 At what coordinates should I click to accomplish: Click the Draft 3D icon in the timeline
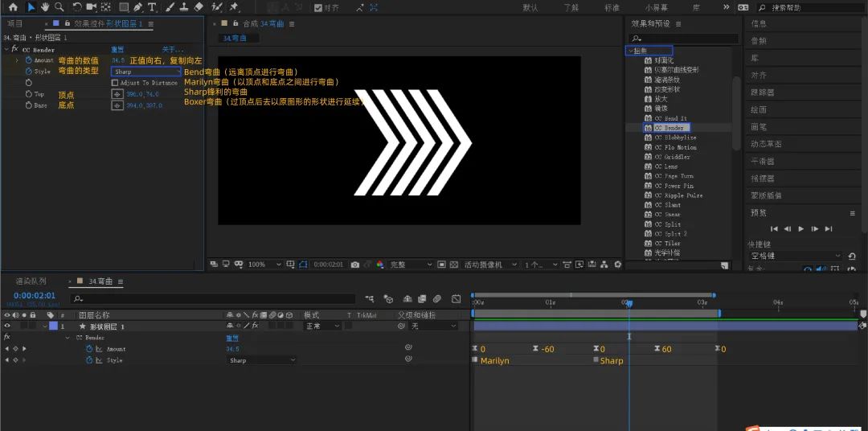click(x=389, y=299)
